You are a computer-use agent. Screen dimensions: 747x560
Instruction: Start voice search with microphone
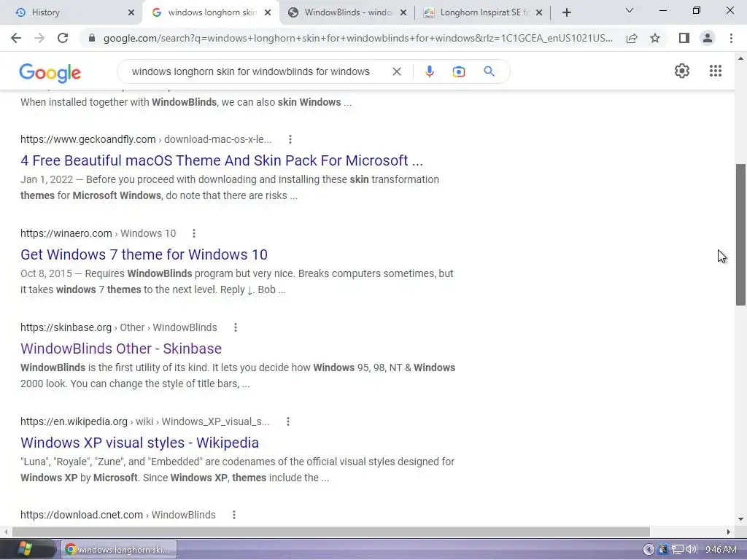(x=429, y=71)
